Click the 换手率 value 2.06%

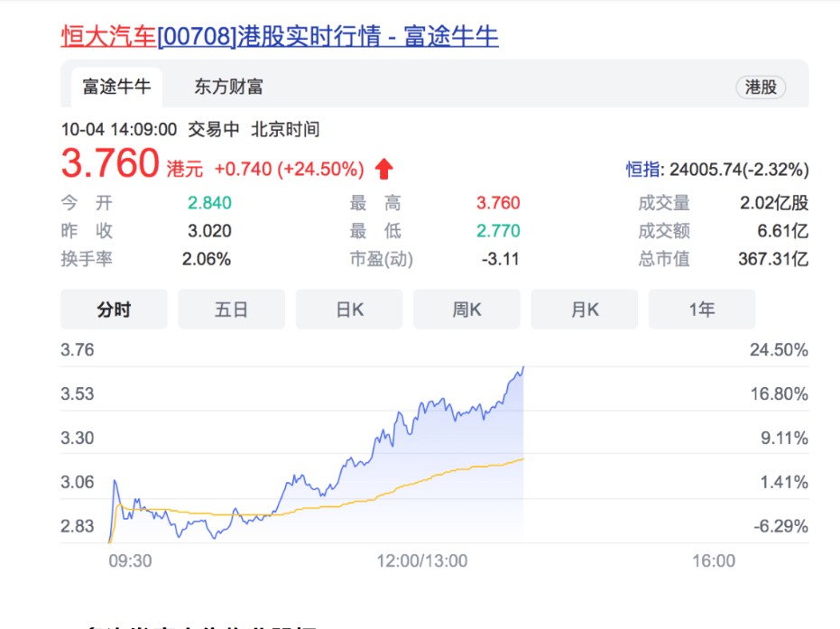point(207,259)
